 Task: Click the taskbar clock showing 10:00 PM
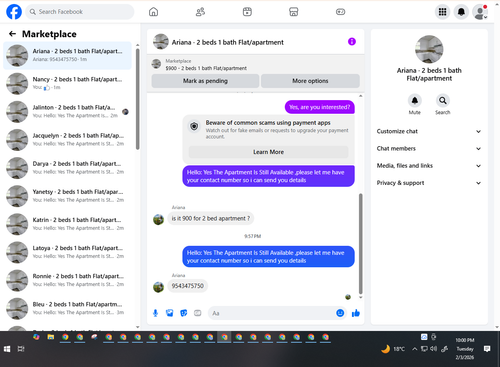(465, 349)
